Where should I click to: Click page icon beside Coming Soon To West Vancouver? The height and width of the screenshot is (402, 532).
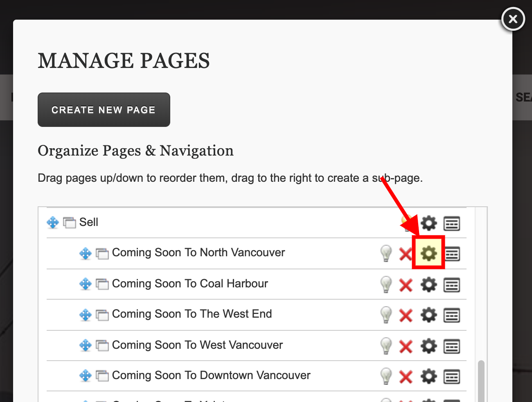(102, 346)
